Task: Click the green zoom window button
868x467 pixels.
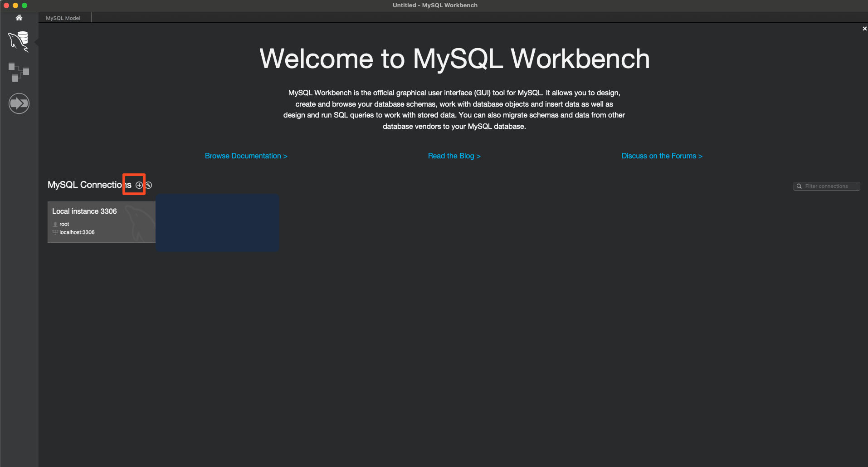Action: point(24,5)
